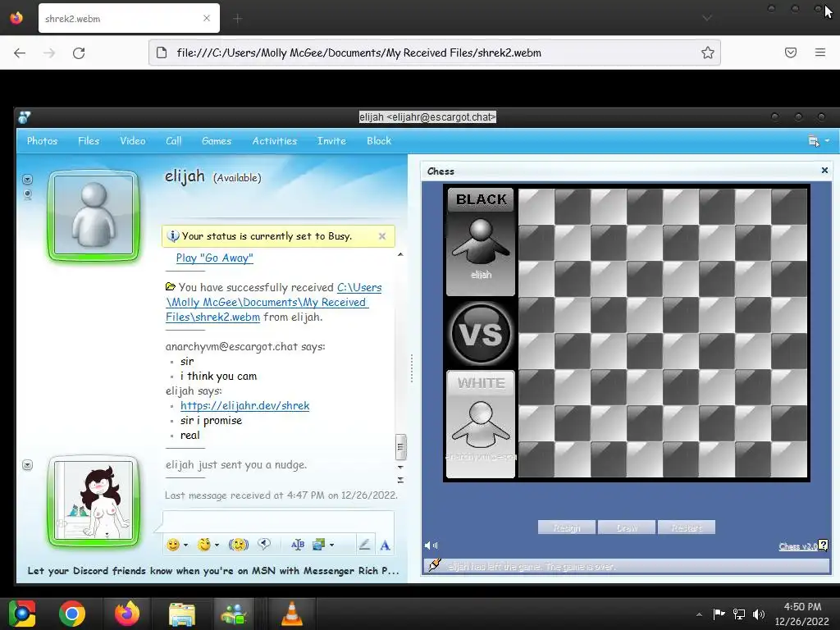Screen dimensions: 840x630
Task: Switch to handwriting pen mode icon
Action: [x=364, y=545]
